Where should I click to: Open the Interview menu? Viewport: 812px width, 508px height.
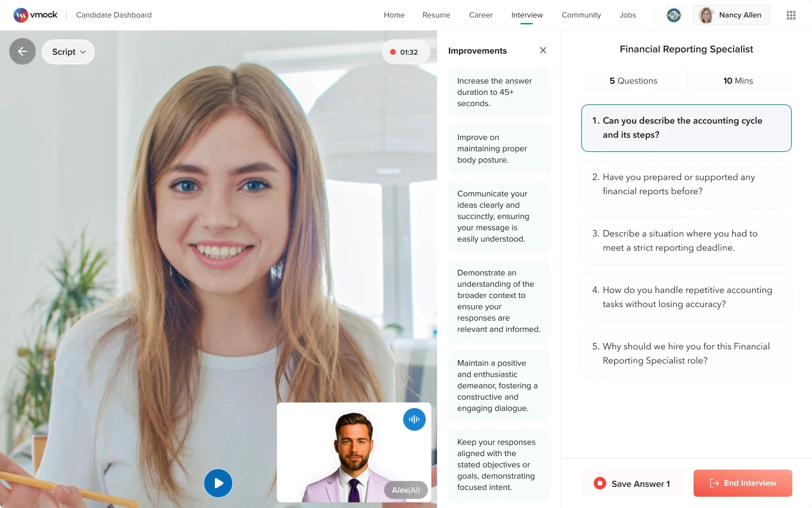tap(527, 15)
